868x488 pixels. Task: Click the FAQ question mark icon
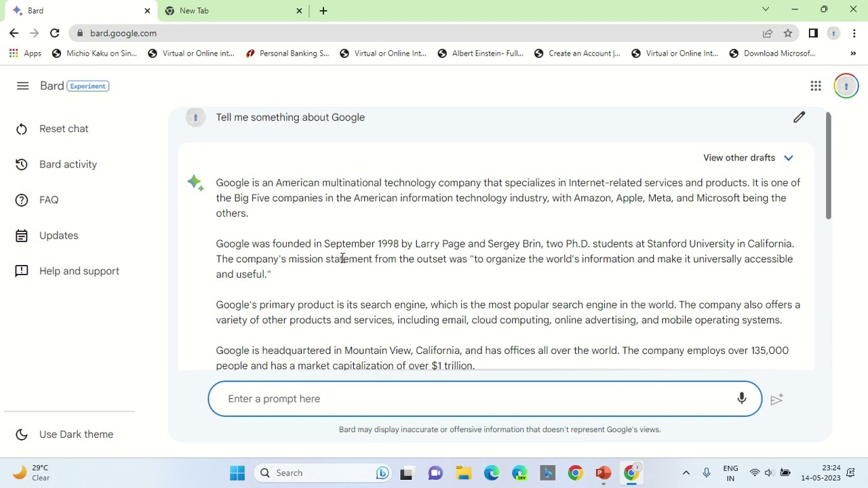[x=22, y=200]
